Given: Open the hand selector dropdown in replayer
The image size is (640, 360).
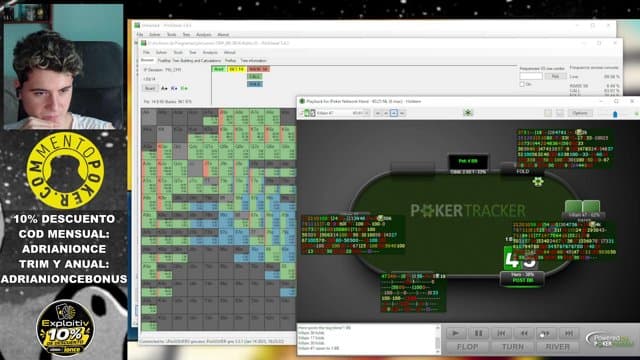Looking at the screenshot, I should click(x=343, y=113).
